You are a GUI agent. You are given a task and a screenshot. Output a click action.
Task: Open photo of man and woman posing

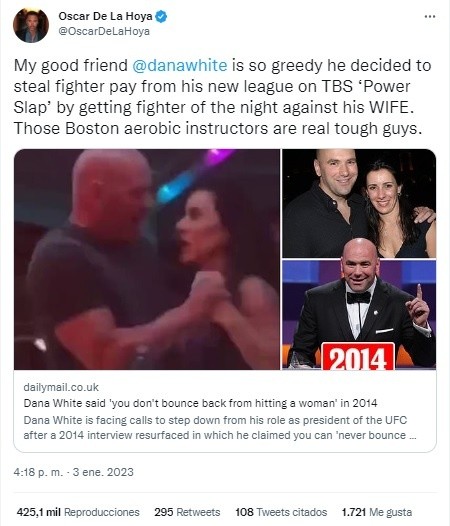pos(359,203)
